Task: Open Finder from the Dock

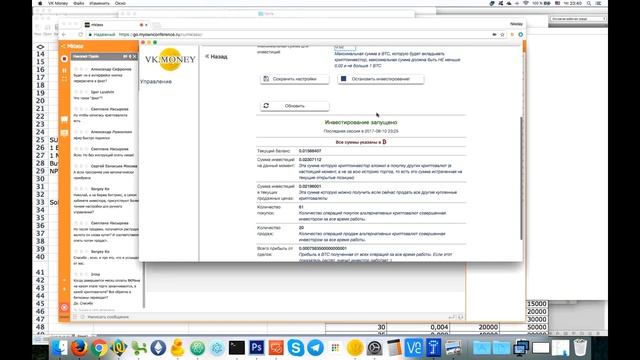Action: tap(60, 348)
